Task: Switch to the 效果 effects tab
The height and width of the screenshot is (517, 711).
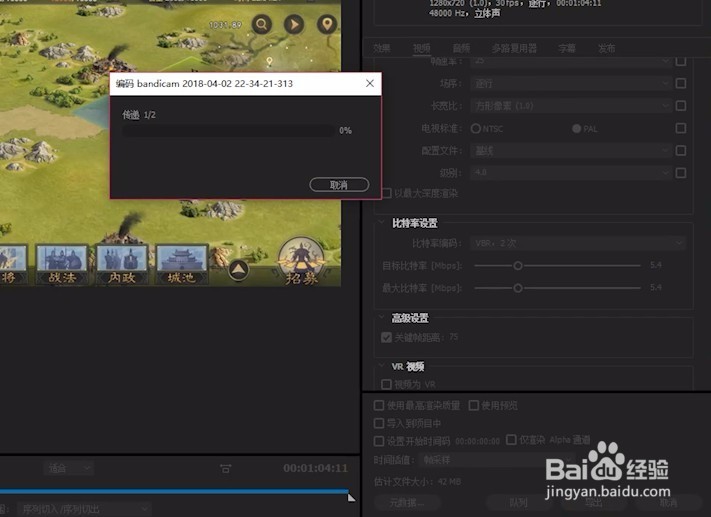Action: 381,48
